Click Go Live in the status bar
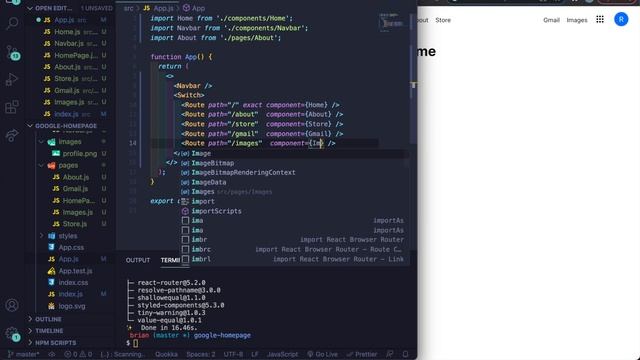Viewport: 640px width, 360px height. click(x=322, y=354)
